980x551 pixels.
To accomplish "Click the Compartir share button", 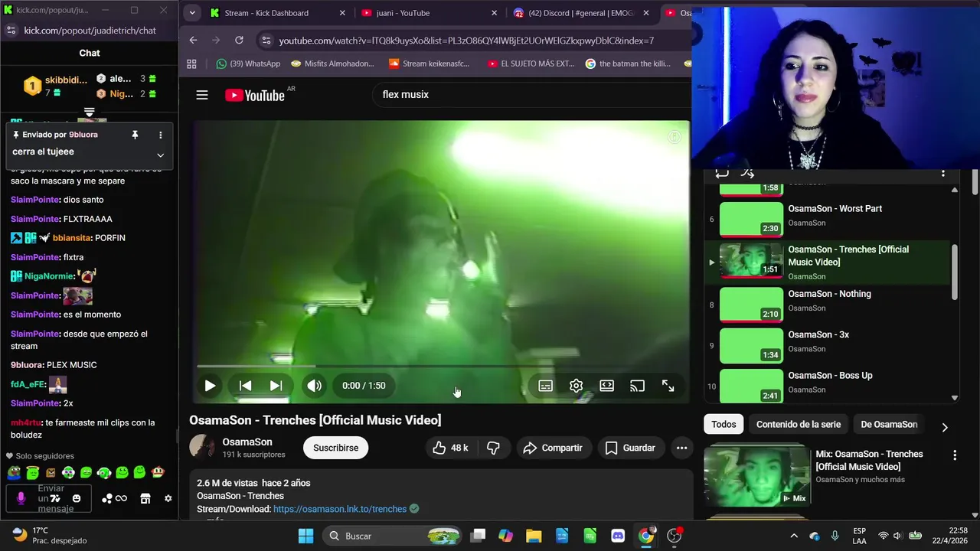I will coord(553,448).
